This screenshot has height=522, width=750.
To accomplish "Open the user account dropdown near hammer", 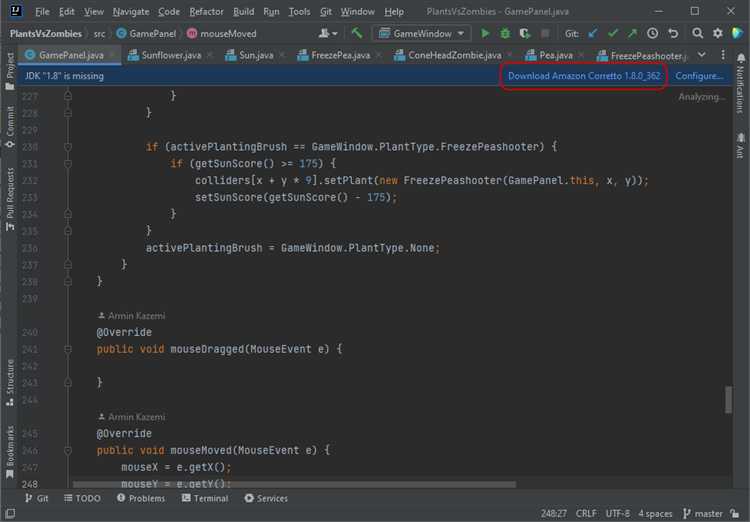I will 328,33.
